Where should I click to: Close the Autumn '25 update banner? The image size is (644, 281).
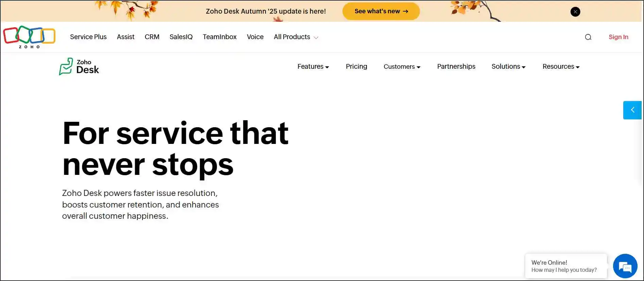(x=575, y=12)
